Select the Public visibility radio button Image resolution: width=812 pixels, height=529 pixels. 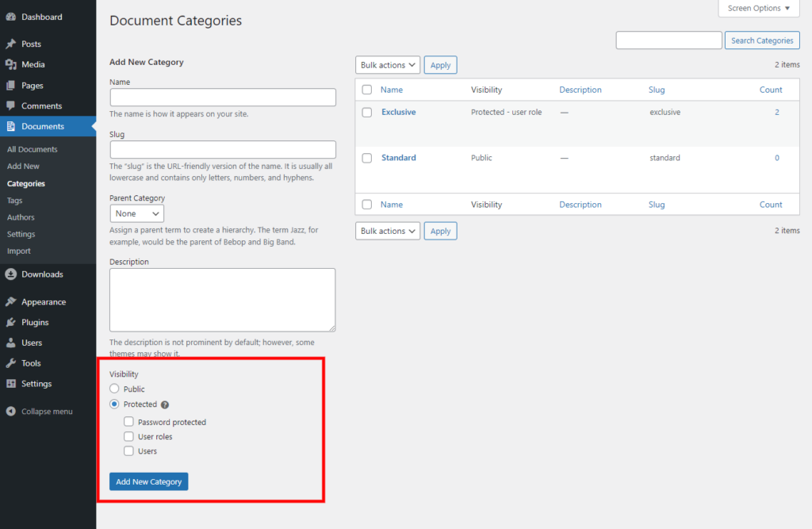(x=115, y=389)
